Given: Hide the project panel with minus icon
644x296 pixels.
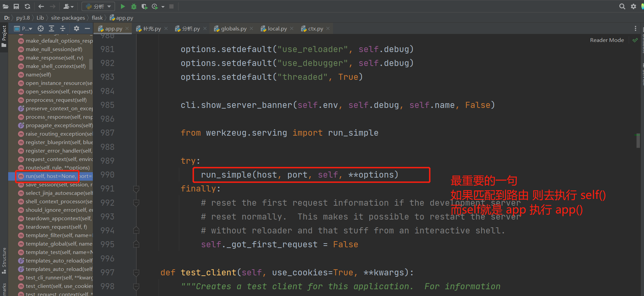Looking at the screenshot, I should [x=87, y=29].
